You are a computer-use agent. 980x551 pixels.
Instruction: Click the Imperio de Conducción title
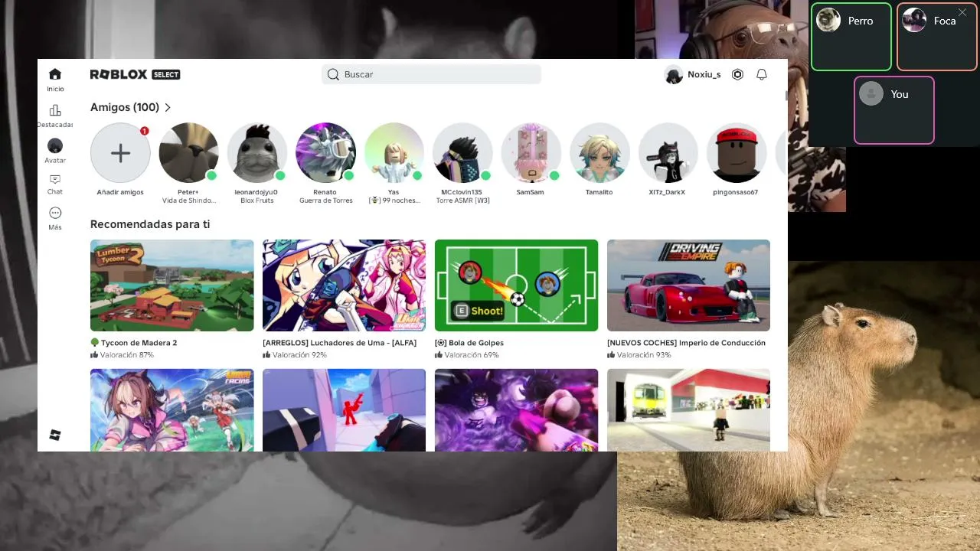[x=687, y=343]
